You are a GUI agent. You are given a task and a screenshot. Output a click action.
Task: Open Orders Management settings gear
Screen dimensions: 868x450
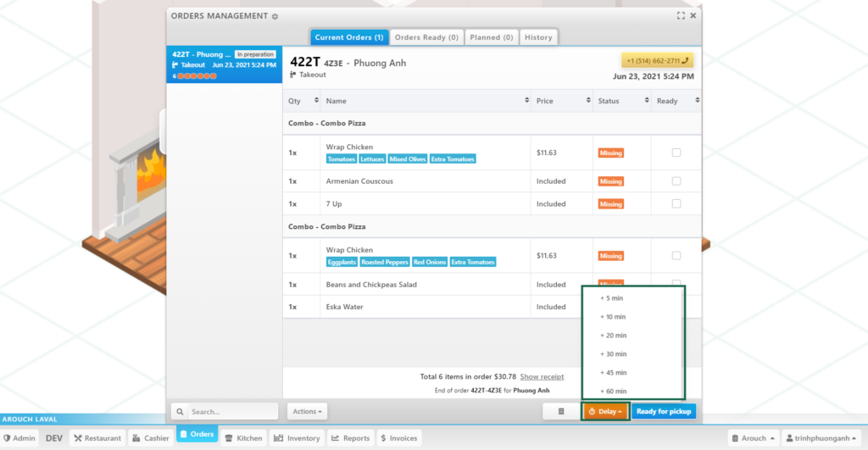click(x=275, y=16)
